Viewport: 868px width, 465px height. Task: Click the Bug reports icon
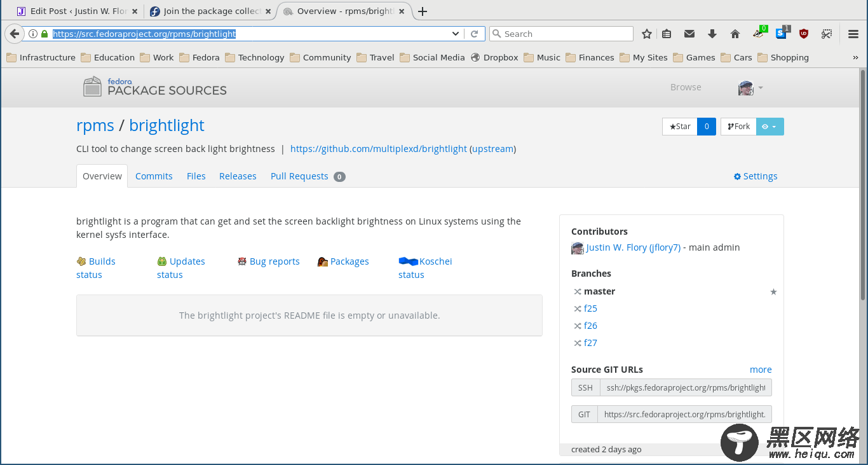(242, 261)
